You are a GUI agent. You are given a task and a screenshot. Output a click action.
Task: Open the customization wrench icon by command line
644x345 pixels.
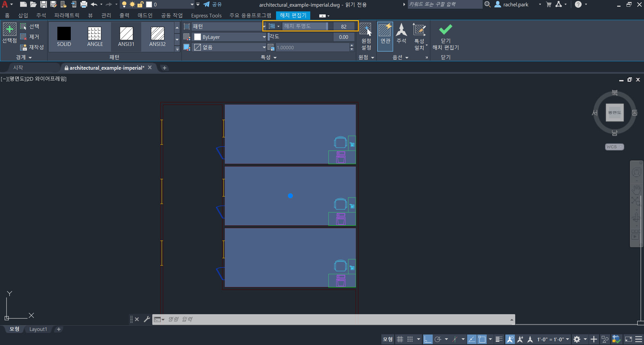(x=147, y=319)
